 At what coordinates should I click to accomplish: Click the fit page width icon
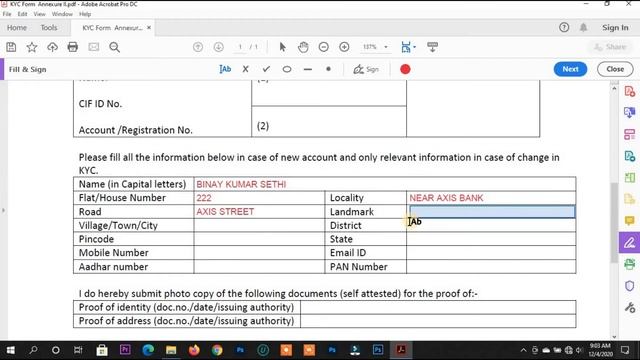[406, 47]
